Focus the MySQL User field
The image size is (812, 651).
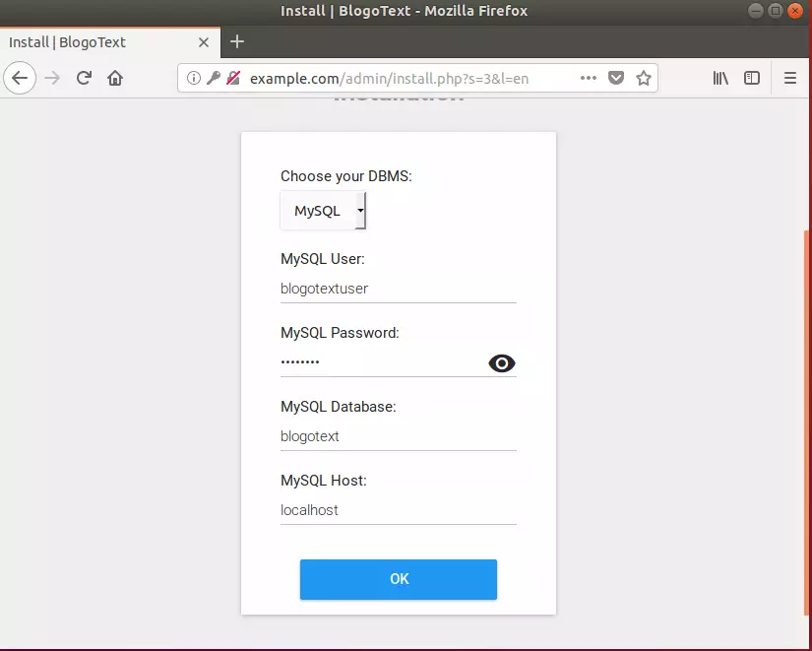[399, 289]
